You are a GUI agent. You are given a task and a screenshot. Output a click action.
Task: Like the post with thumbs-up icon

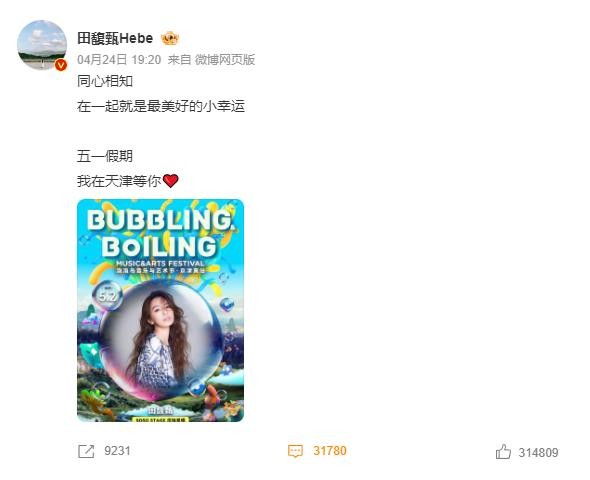[503, 451]
